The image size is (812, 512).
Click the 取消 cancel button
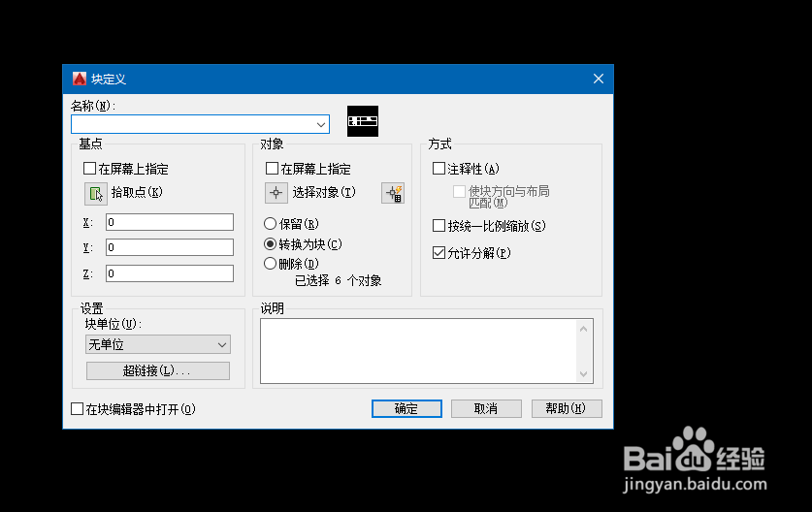coord(486,408)
